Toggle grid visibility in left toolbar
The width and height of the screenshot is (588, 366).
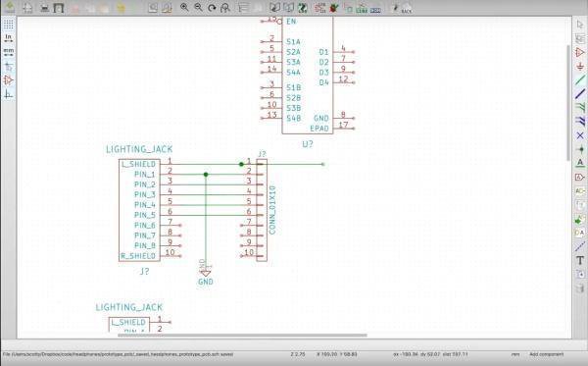pyautogui.click(x=8, y=25)
